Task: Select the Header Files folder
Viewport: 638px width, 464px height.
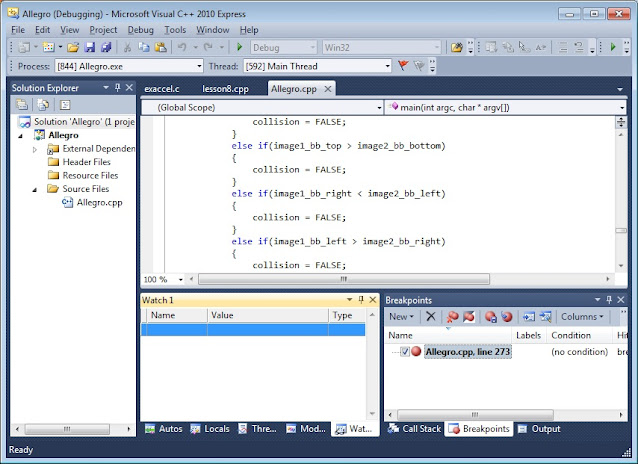Action: (x=86, y=162)
